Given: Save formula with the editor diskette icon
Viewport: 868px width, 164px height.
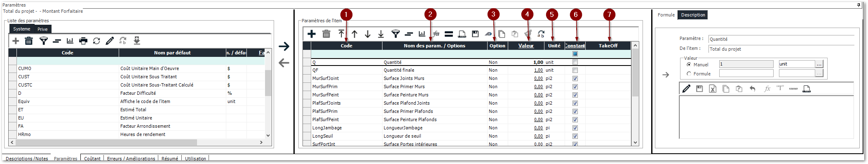Looking at the screenshot, I should 699,89.
